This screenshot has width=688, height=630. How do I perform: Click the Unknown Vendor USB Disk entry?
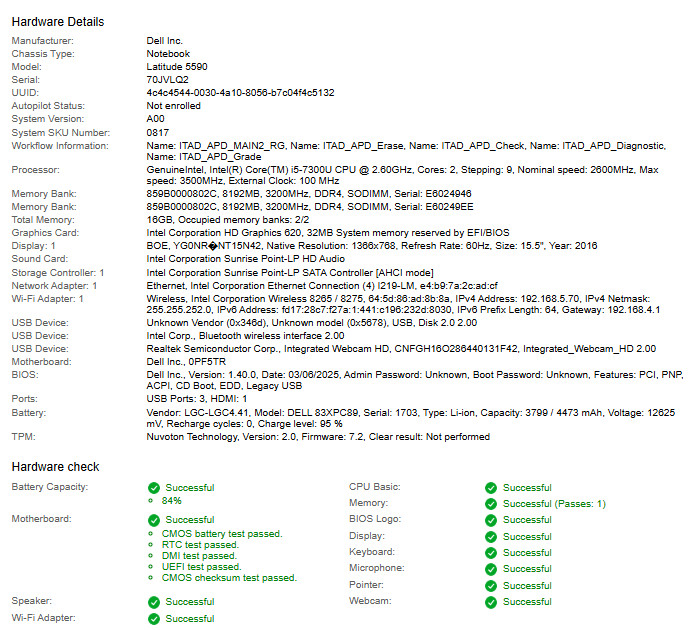(x=312, y=323)
